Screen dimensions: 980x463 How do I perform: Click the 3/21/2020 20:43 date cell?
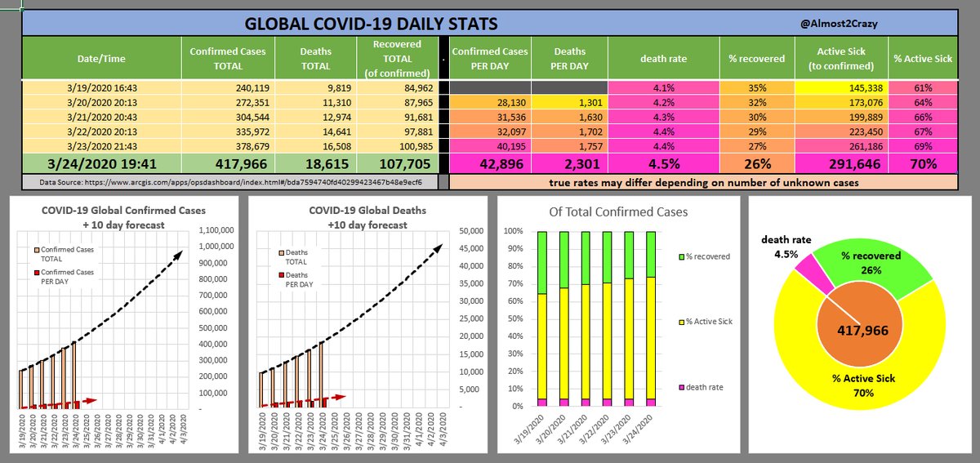pos(102,118)
